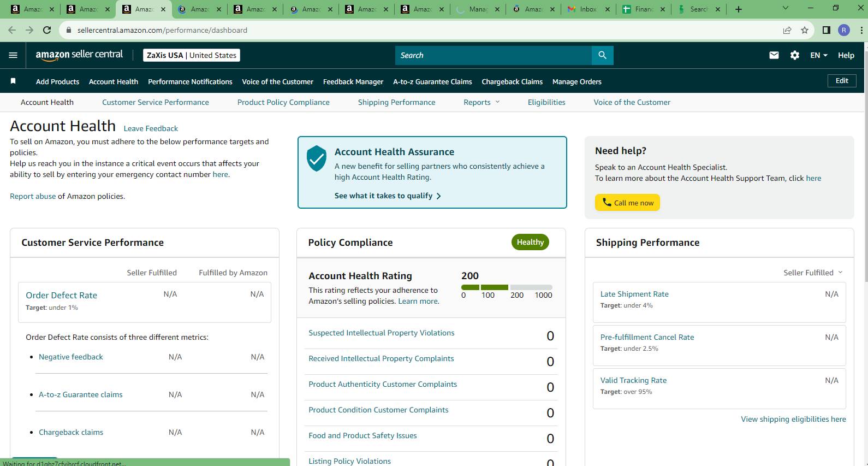Screen dimensions: 868x466
Task: Close the Inbox Gmail tab
Action: 608,9
